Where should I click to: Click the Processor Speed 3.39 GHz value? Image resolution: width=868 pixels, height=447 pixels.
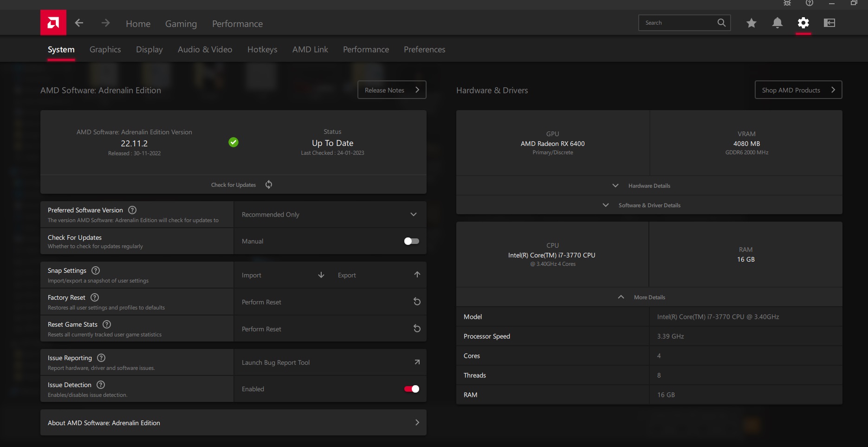pyautogui.click(x=671, y=336)
